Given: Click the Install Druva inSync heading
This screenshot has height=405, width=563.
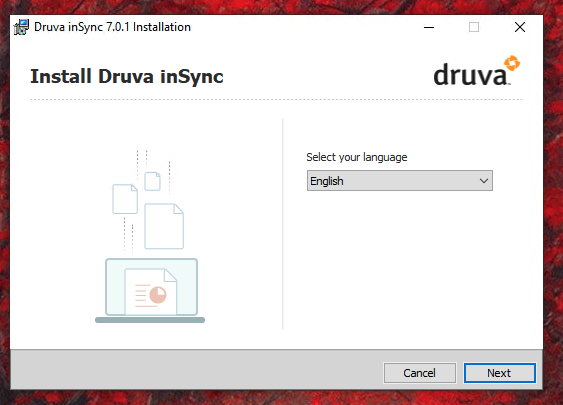Looking at the screenshot, I should click(x=127, y=77).
